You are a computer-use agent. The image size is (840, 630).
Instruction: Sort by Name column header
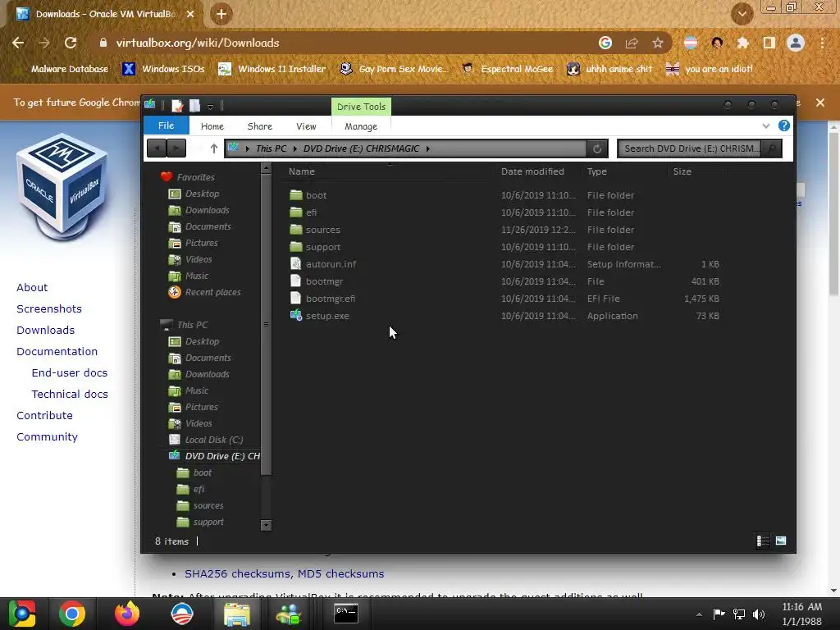(x=302, y=171)
